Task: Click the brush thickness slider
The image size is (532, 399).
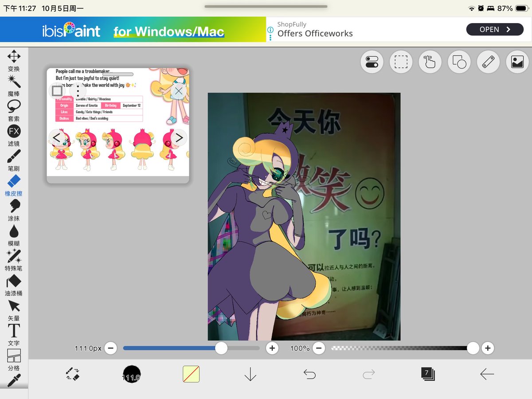Action: (192, 348)
